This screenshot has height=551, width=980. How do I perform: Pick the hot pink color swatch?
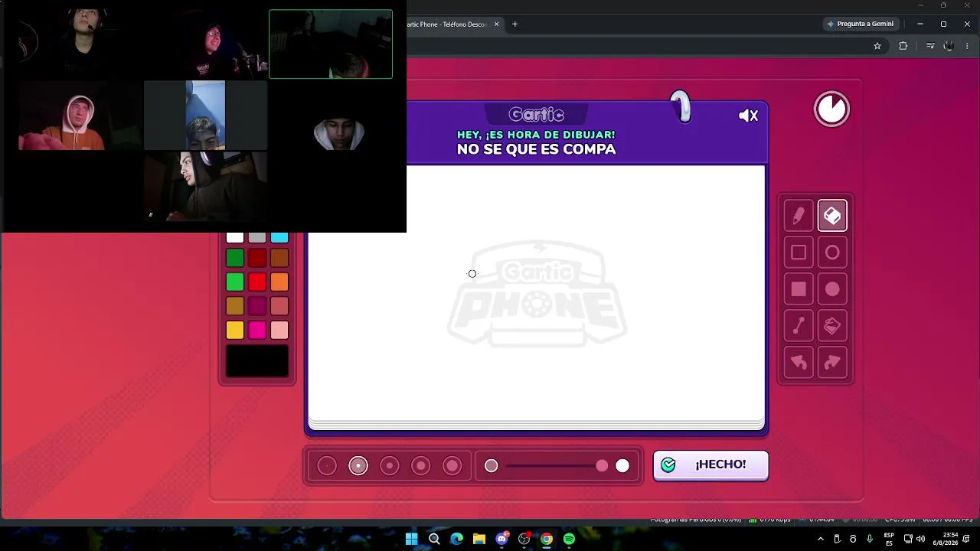pyautogui.click(x=257, y=330)
